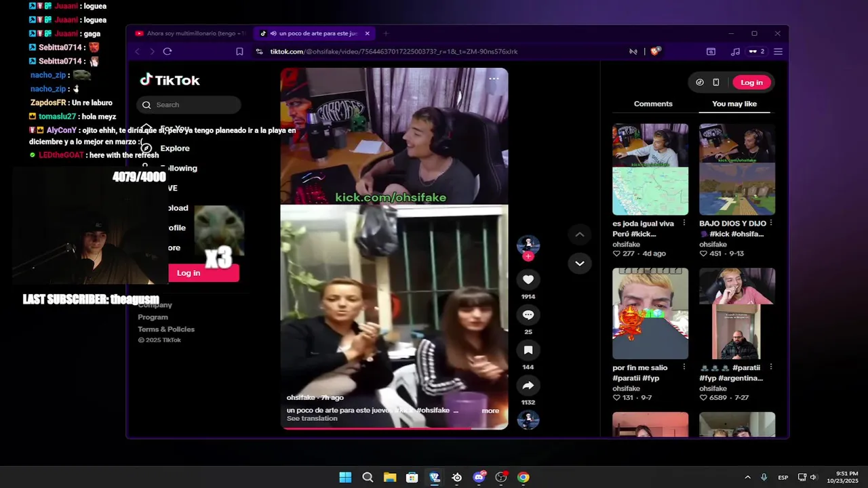The image size is (868, 488).
Task: Open the Windows Start menu
Action: coord(345,477)
